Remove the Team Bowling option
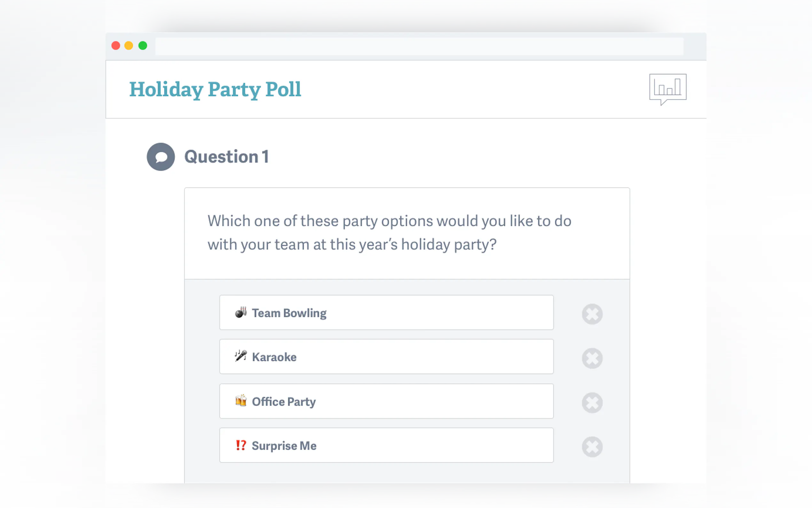812x508 pixels. click(592, 314)
